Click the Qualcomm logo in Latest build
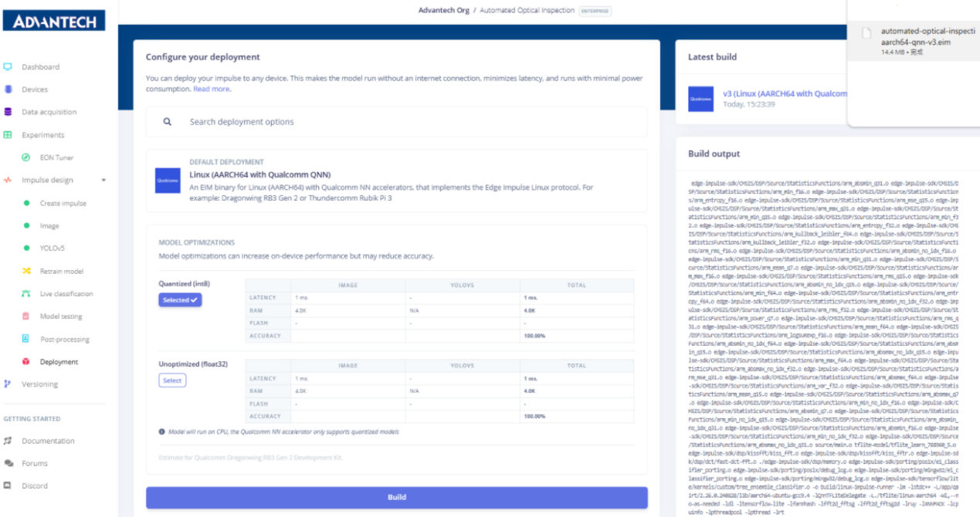The height and width of the screenshot is (517, 980). click(x=701, y=99)
